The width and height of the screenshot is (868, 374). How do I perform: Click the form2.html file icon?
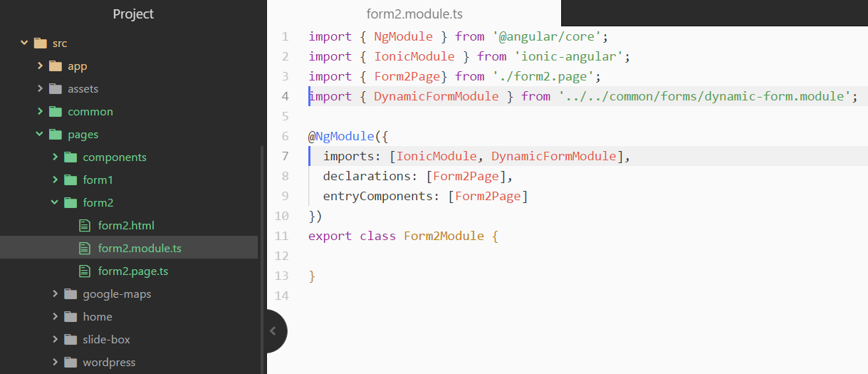tap(85, 226)
